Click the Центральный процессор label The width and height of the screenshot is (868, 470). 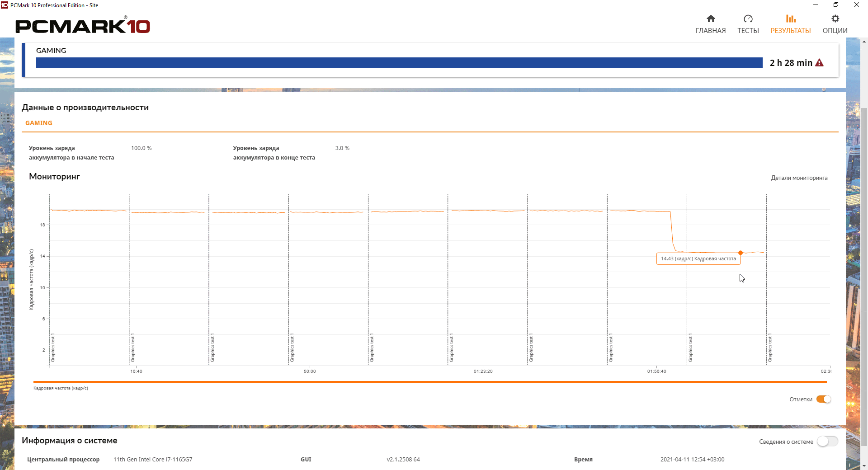pos(63,460)
